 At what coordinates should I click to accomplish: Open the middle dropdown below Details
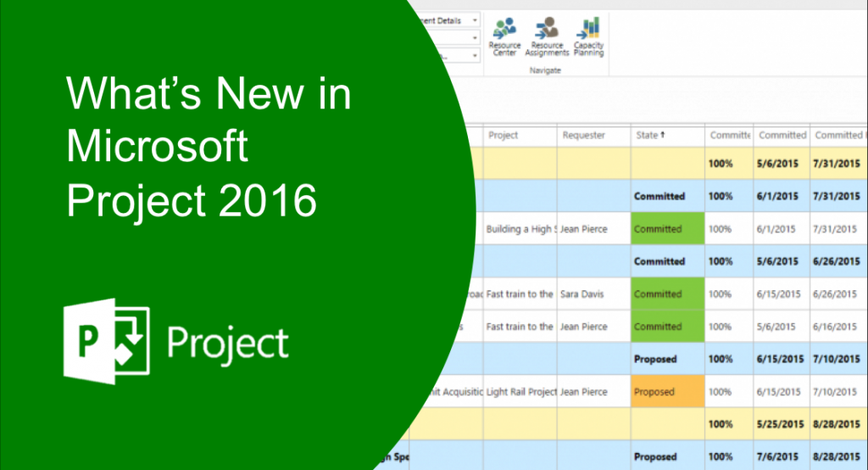pos(471,37)
